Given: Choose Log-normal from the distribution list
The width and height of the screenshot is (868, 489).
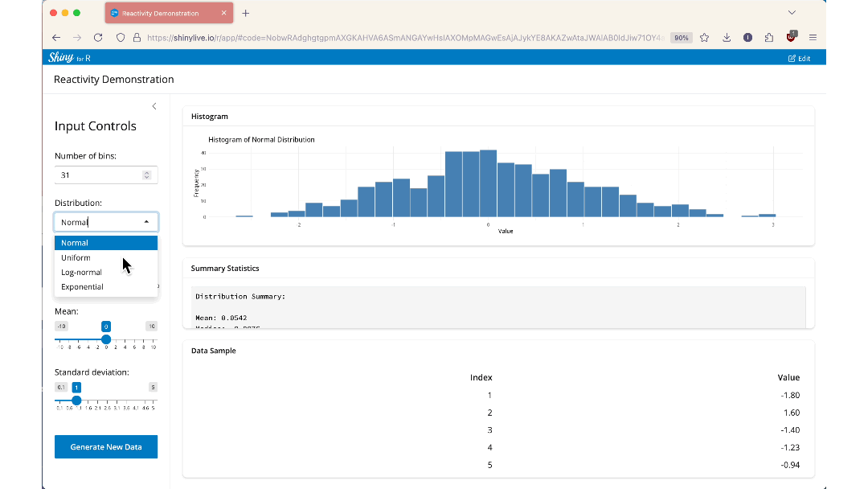Looking at the screenshot, I should (x=81, y=272).
